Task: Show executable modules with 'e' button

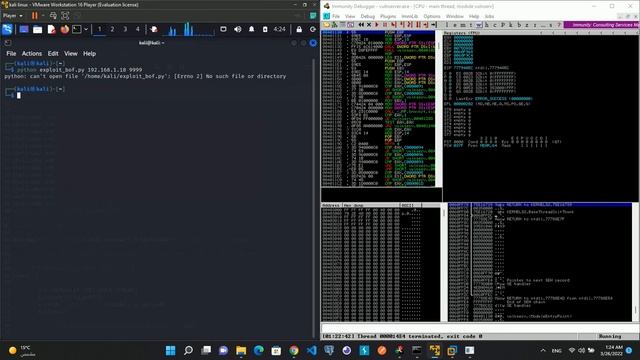Action: click(x=455, y=25)
